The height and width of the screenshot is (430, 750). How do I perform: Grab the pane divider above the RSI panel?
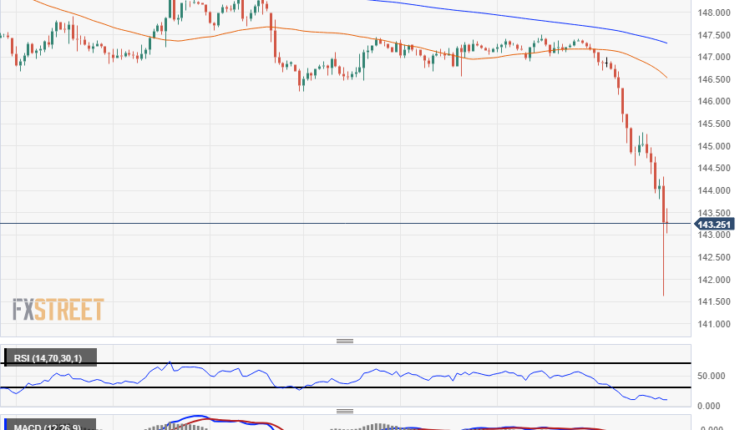click(x=345, y=342)
